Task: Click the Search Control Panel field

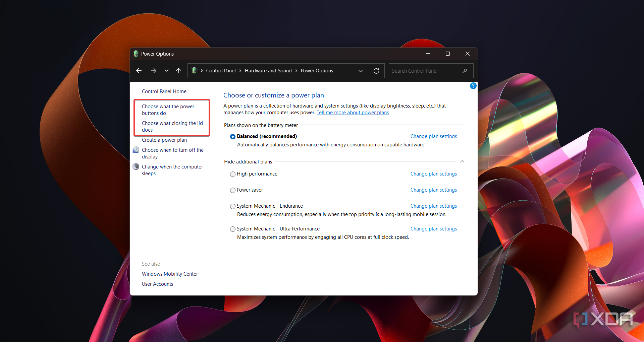Action: click(x=431, y=71)
